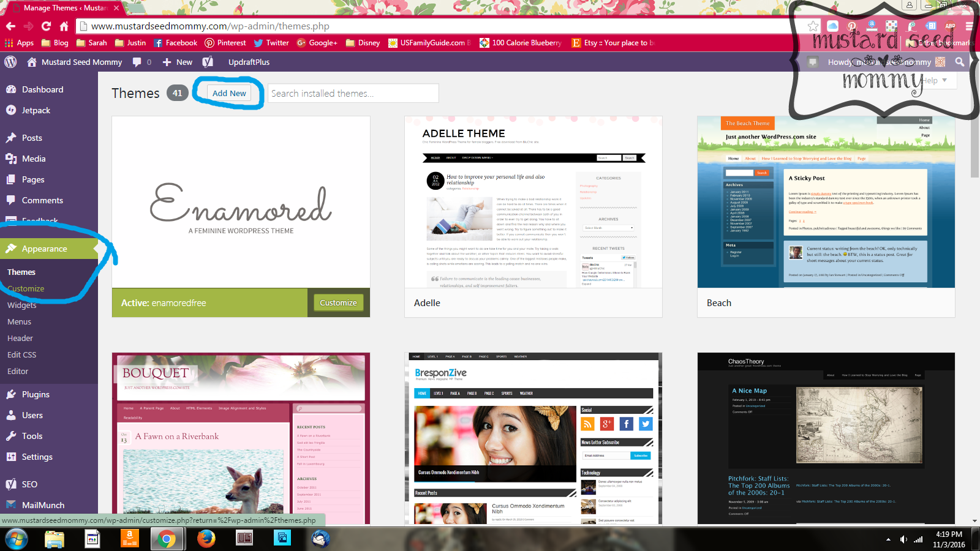Open the Etsy bookmark
Image resolution: width=980 pixels, height=551 pixels.
[x=613, y=43]
